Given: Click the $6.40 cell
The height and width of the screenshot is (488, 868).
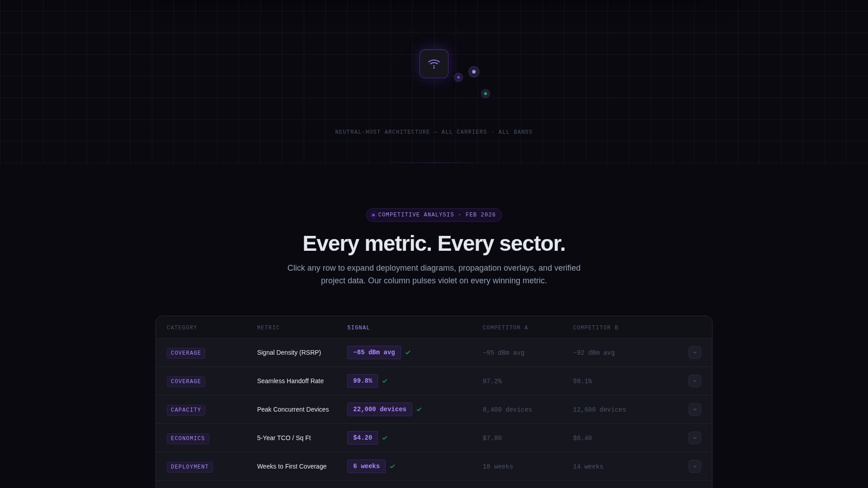Looking at the screenshot, I should click(582, 438).
